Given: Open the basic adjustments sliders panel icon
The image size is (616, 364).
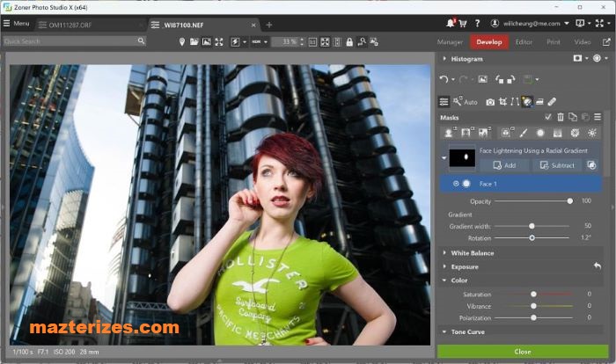Looking at the screenshot, I should 444,102.
